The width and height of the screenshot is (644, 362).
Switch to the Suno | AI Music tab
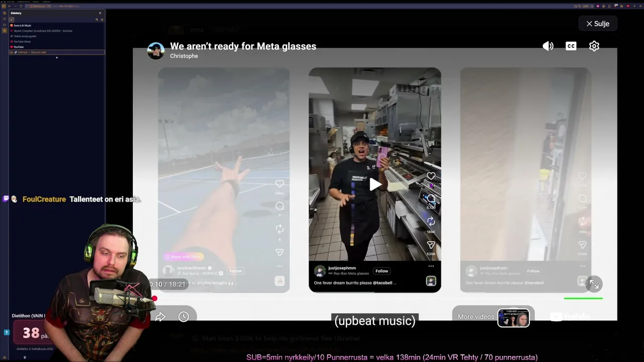[56, 26]
